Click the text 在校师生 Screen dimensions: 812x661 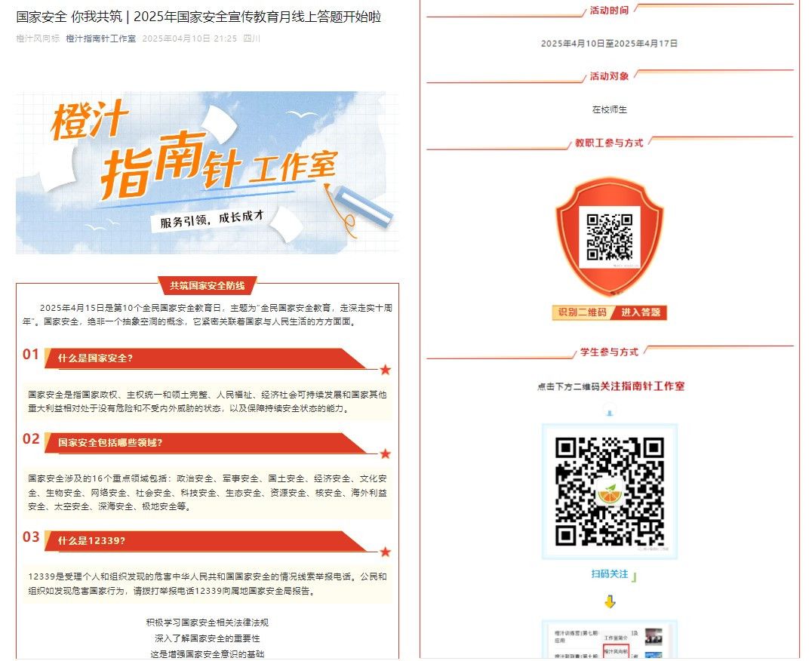[610, 109]
